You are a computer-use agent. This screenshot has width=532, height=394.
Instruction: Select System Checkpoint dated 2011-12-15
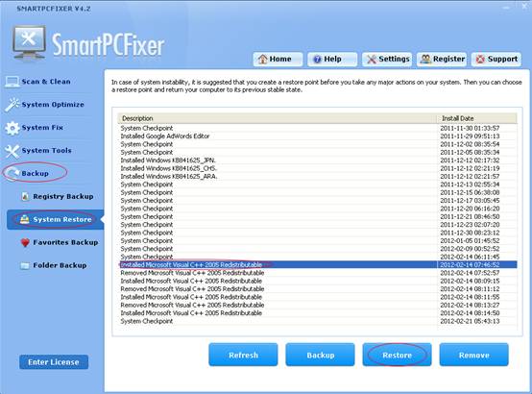[x=318, y=192]
